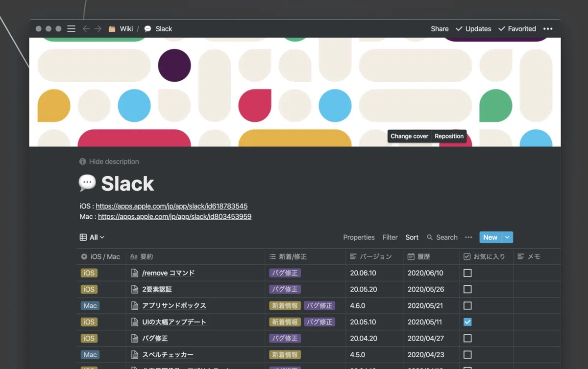588x369 pixels.
Task: Check the favorite box for バグ修正 row
Action: [x=467, y=338]
